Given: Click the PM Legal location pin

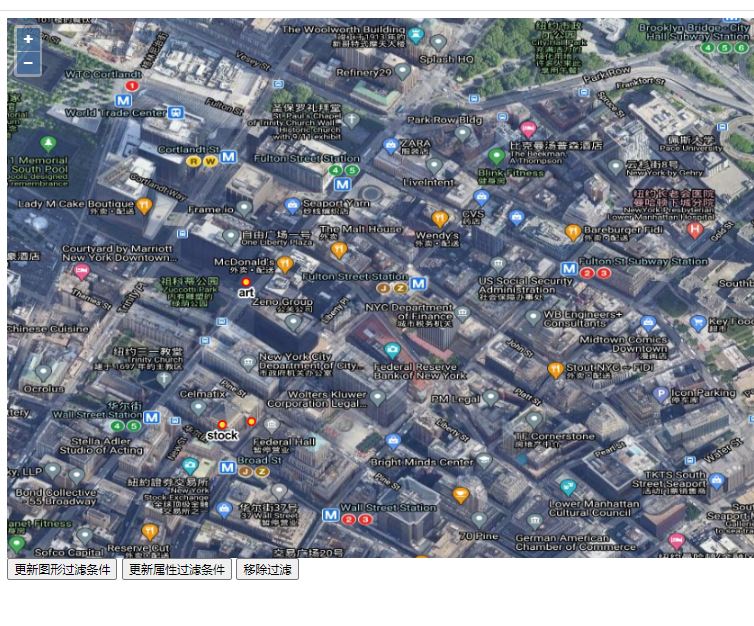Looking at the screenshot, I should tap(490, 398).
